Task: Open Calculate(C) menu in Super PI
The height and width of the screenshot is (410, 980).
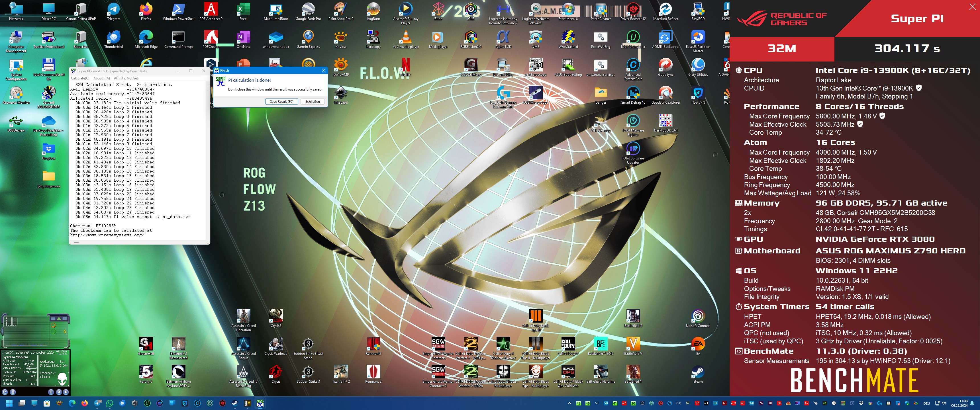Action: tap(80, 78)
